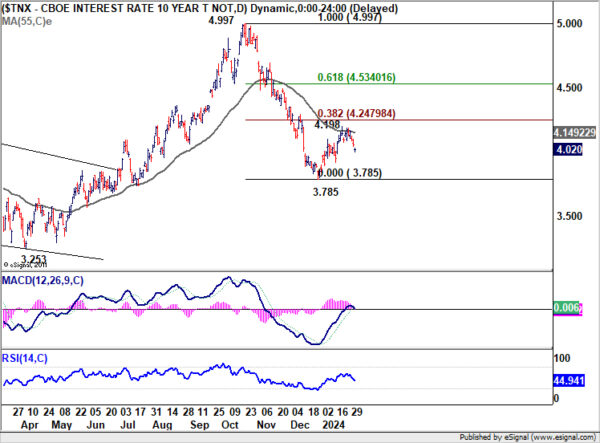Screen dimensions: 600x443
Task: Select the RSI(14,C) indicator label
Action: (25, 358)
